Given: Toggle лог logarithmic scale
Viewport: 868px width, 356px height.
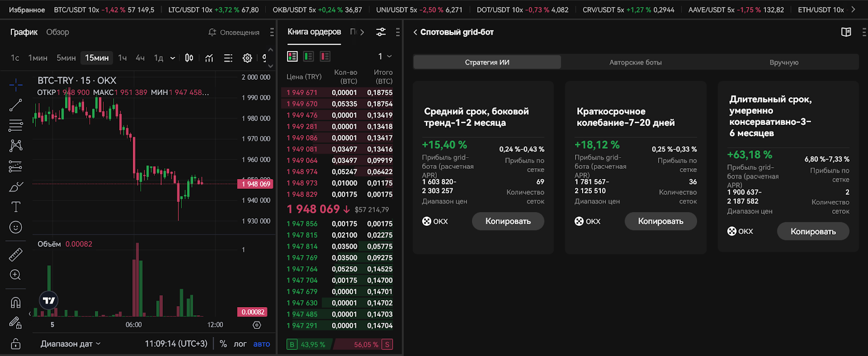Looking at the screenshot, I should pos(240,344).
